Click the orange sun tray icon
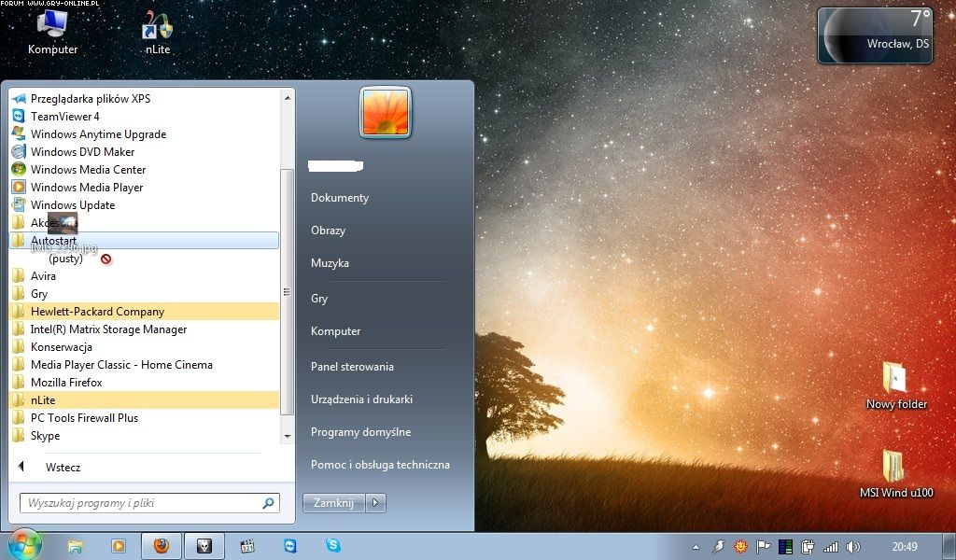The height and width of the screenshot is (560, 956). (740, 547)
